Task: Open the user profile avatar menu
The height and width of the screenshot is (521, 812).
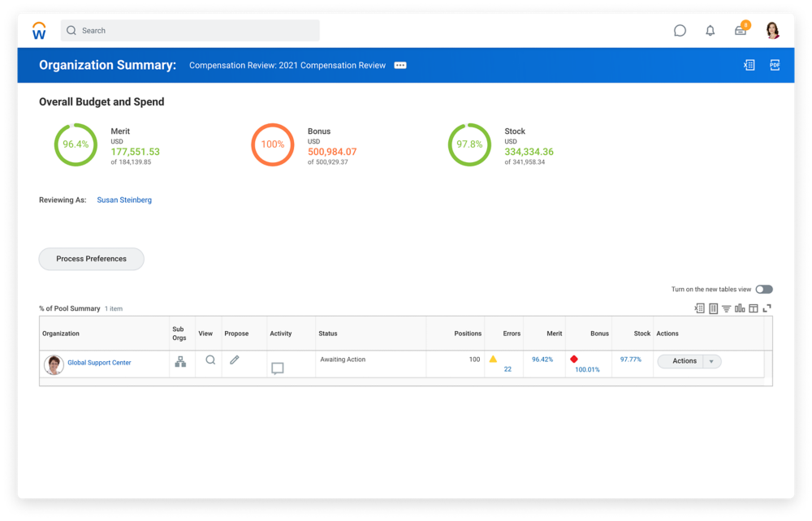Action: point(772,31)
